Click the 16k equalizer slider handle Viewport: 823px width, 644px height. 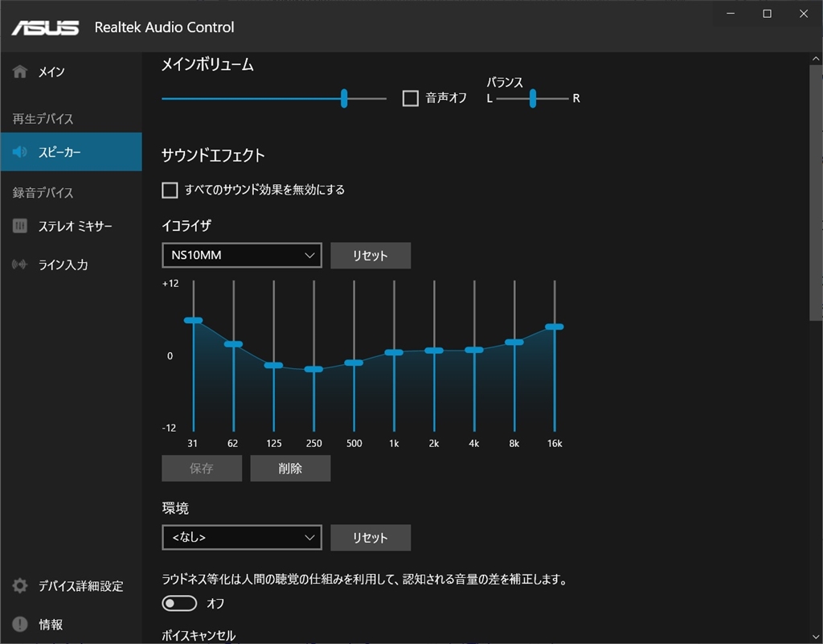tap(555, 326)
